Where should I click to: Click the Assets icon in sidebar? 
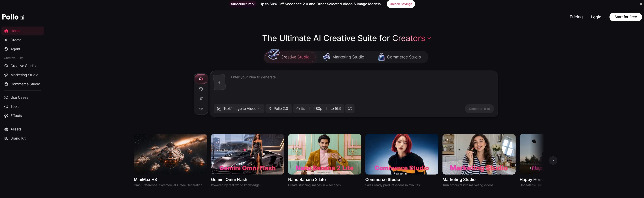point(6,129)
